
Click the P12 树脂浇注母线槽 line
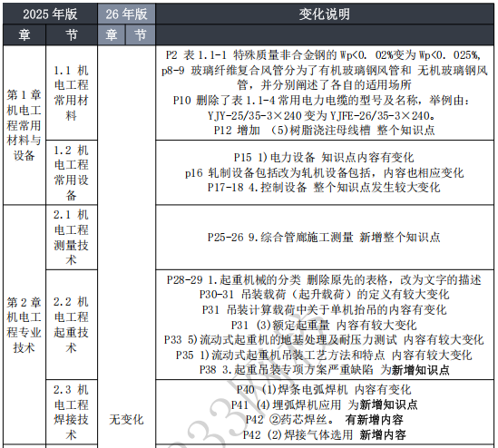[x=324, y=131]
